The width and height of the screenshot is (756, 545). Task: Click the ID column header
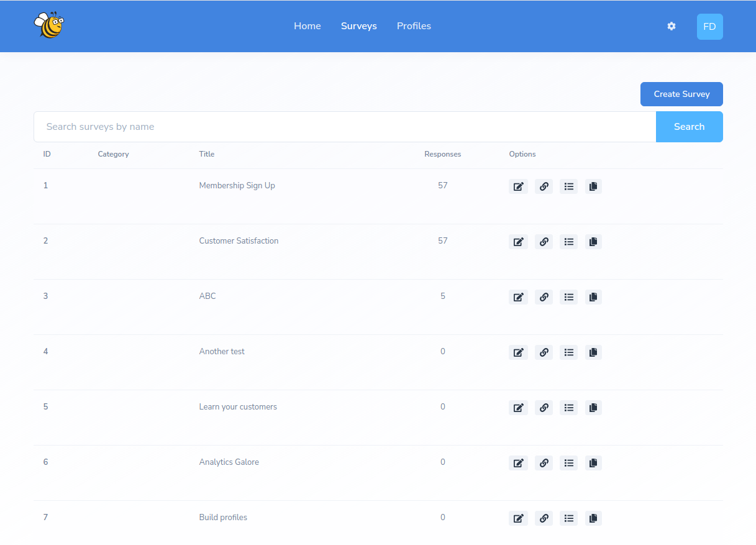[x=47, y=154]
